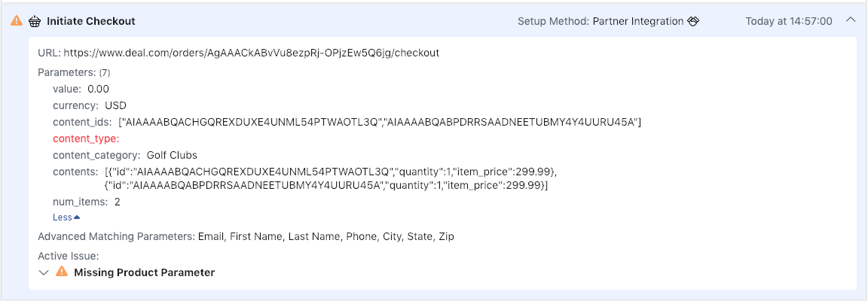Select the red content_type parameter label
Viewport: 868px width, 301px height.
[86, 138]
